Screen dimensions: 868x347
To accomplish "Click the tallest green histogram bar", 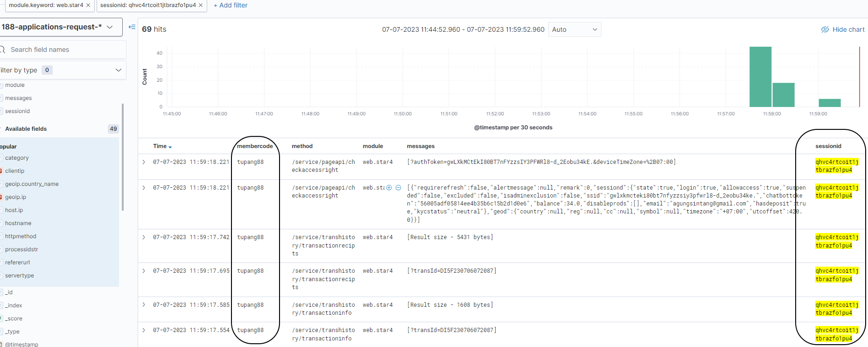I will pyautogui.click(x=760, y=77).
